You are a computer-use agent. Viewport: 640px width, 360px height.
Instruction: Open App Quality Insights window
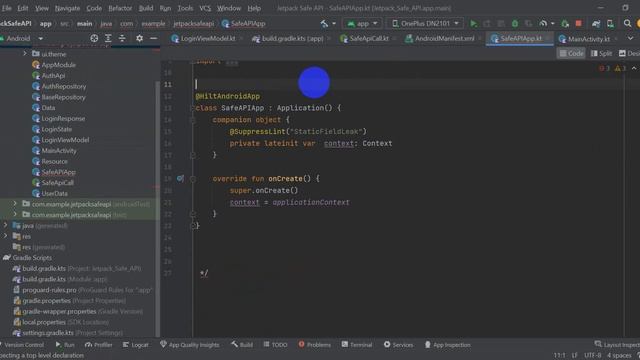pyautogui.click(x=190, y=345)
